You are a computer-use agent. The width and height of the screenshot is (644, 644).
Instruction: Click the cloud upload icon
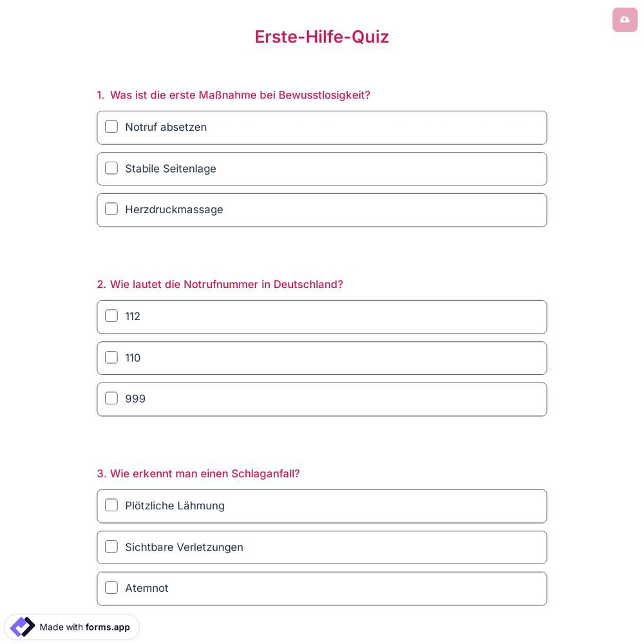tap(625, 20)
